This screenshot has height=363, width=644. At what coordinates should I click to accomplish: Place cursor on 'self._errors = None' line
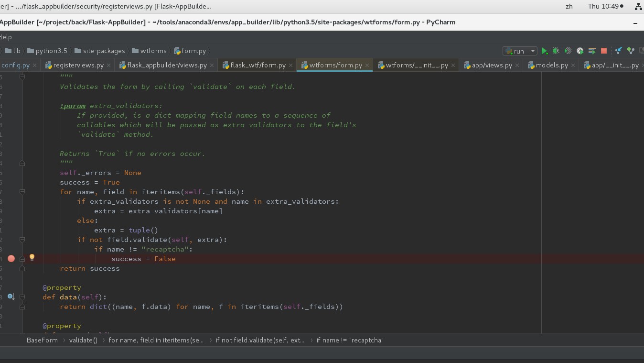pyautogui.click(x=100, y=173)
